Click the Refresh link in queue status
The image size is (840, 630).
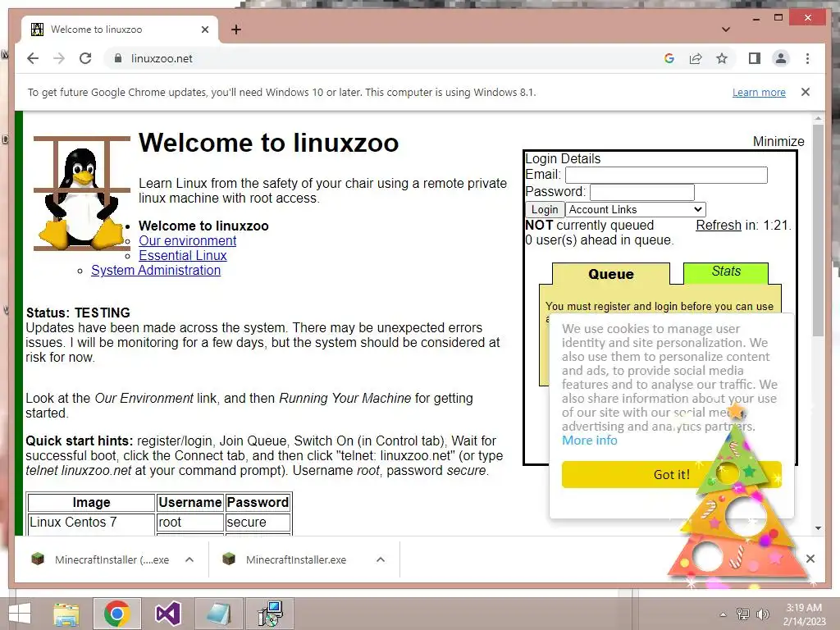click(719, 225)
